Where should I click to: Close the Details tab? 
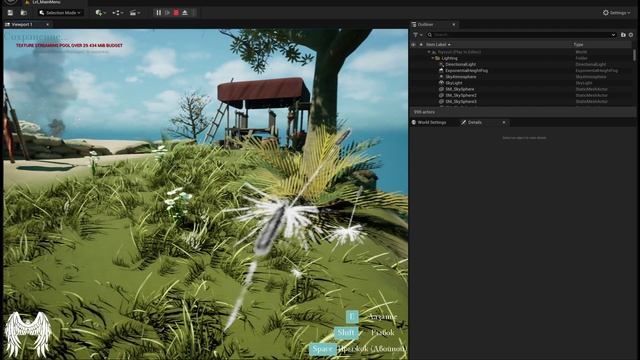(504, 122)
